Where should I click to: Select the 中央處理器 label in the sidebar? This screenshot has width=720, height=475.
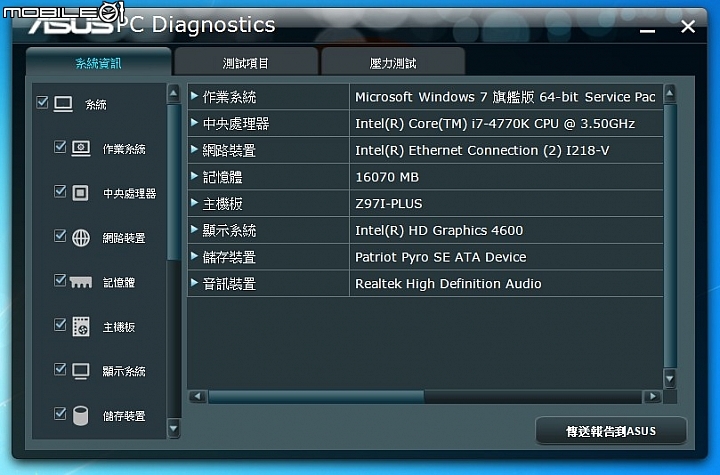point(129,193)
